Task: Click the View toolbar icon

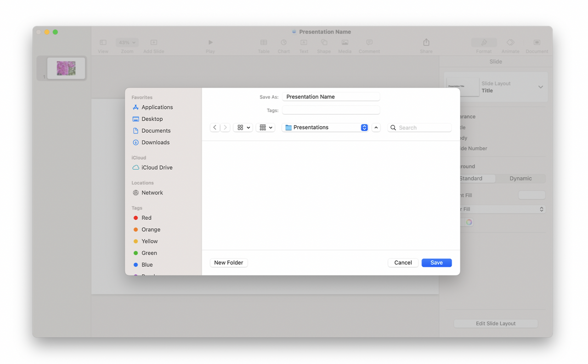Action: [x=103, y=42]
